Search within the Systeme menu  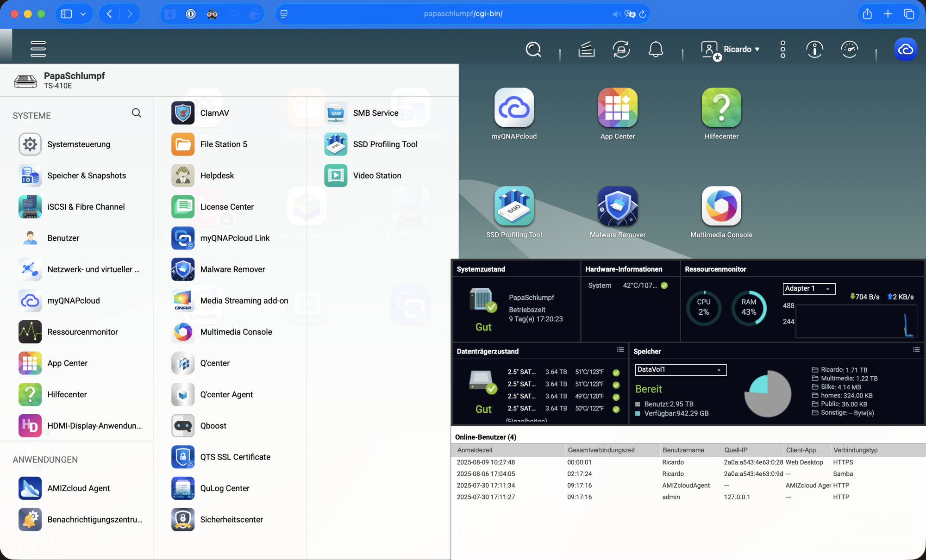pyautogui.click(x=136, y=113)
